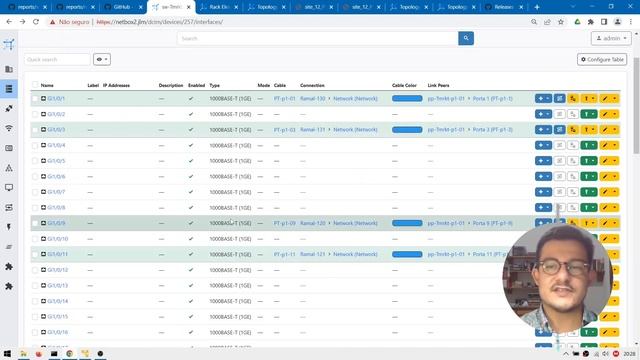Open cable PT-p1-01 link
This screenshot has width=640, height=360.
(284, 98)
